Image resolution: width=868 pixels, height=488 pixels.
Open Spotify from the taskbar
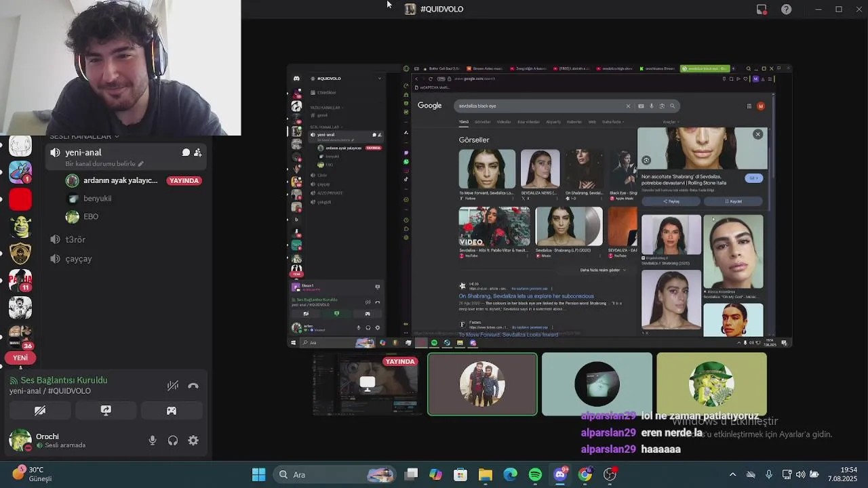[x=535, y=474]
